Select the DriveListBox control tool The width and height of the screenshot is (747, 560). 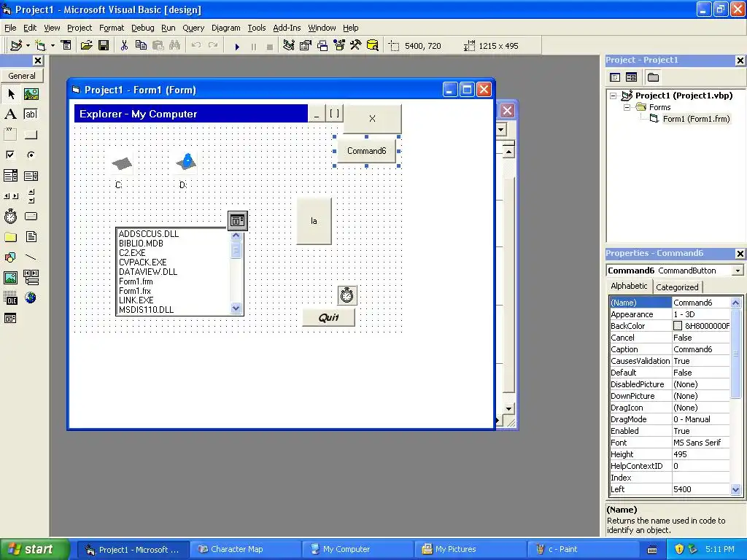[x=31, y=217]
